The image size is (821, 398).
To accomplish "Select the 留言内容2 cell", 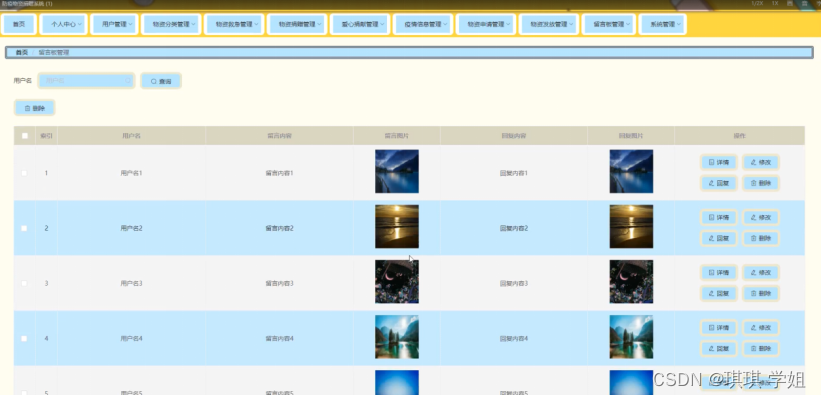I will 280,228.
